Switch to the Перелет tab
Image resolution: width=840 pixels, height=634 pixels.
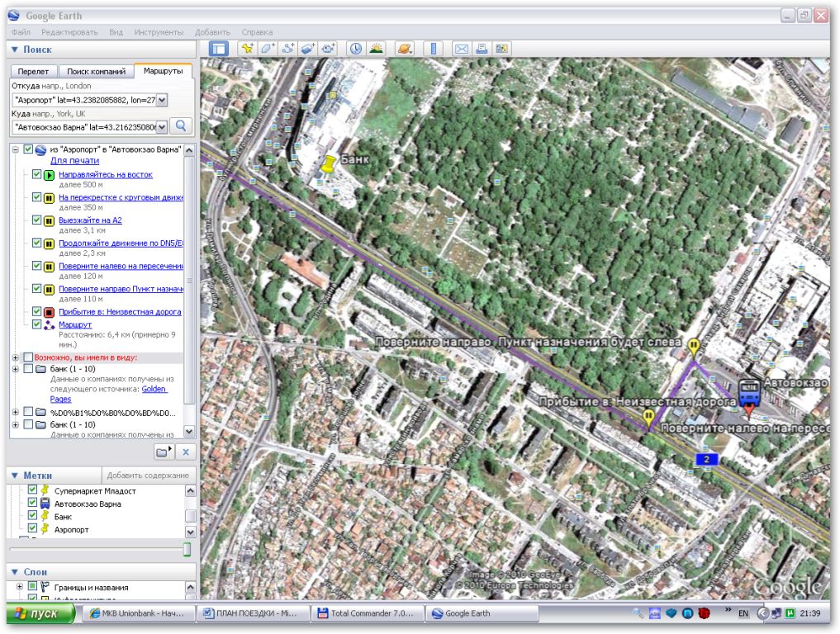[33, 71]
